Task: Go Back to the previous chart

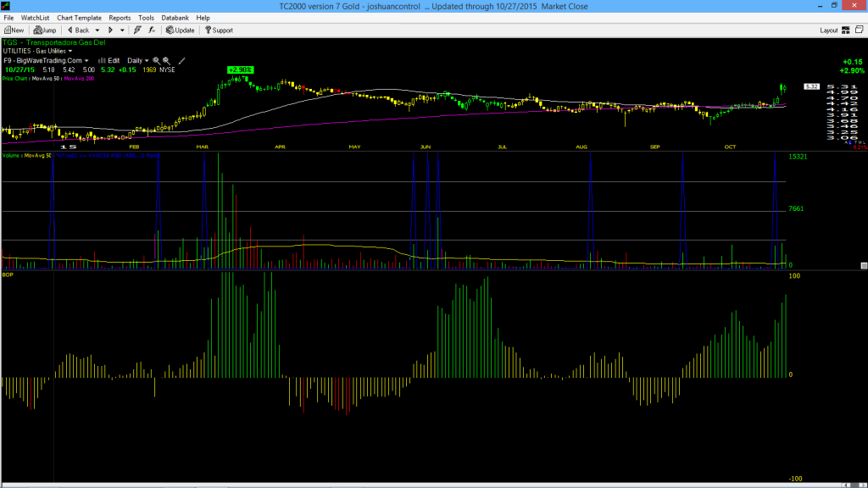Action: coord(78,30)
